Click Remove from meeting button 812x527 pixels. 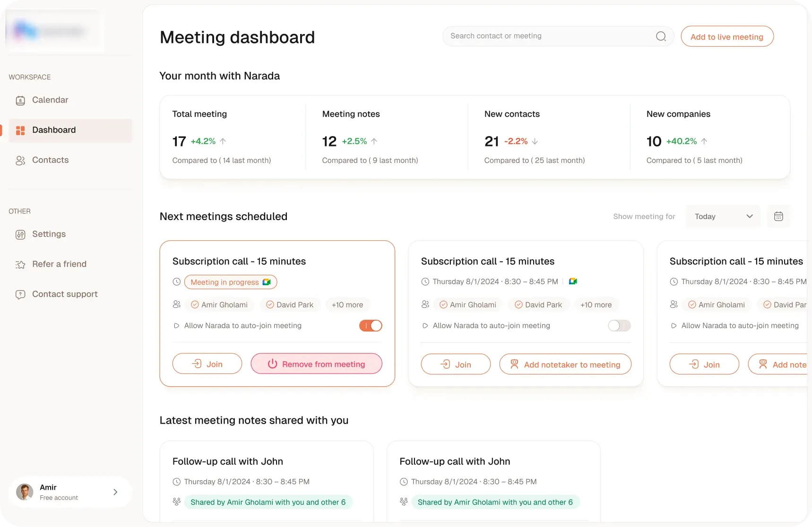[x=316, y=364]
